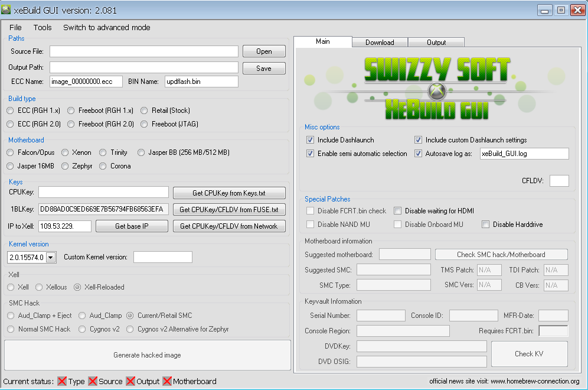
Task: Click the red X Type status icon
Action: tap(62, 381)
